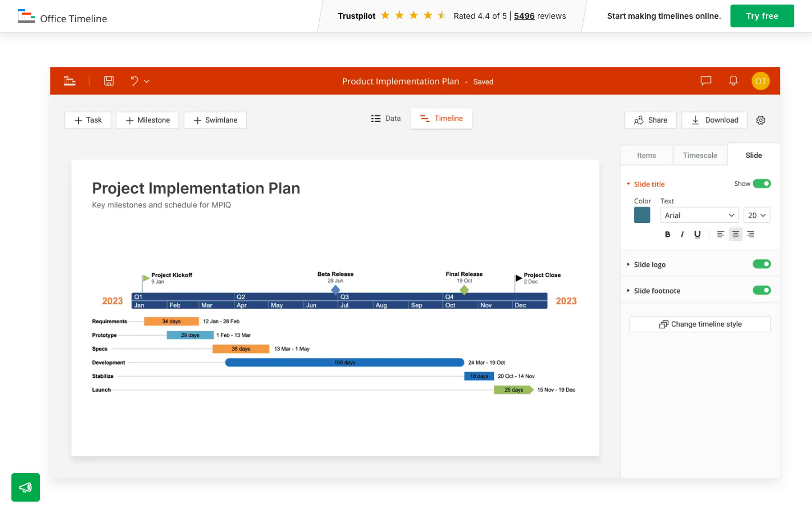Turn off the Slide footnote toggle
This screenshot has width=812, height=513.
pyautogui.click(x=761, y=290)
